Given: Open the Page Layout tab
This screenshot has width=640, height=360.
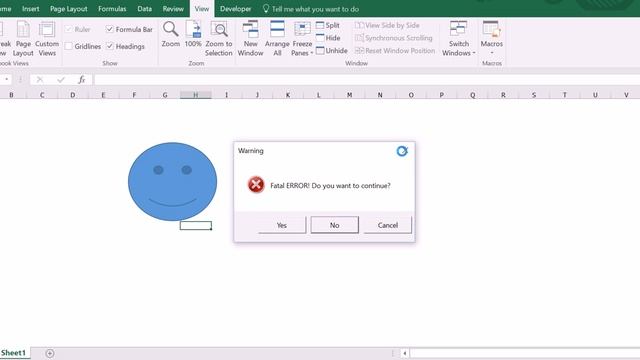Looking at the screenshot, I should tap(69, 9).
